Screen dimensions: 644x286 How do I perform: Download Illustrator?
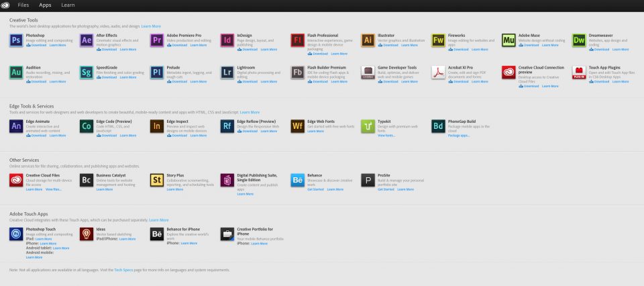tap(388, 45)
